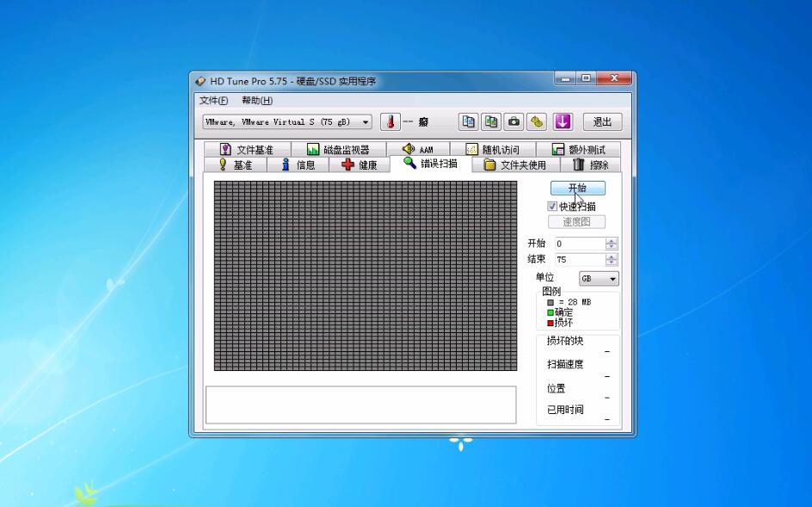
Task: Click the 扫描速度 label
Action: click(x=565, y=364)
